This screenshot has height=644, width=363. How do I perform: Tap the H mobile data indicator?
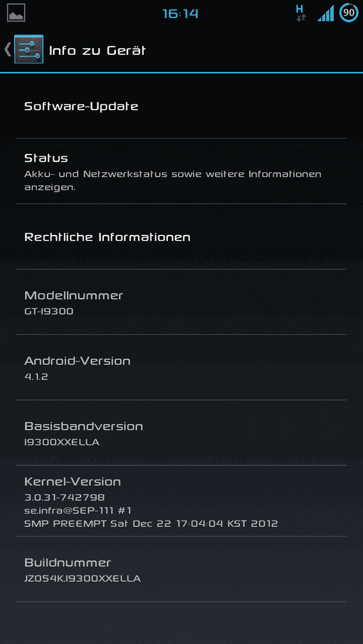(x=301, y=13)
